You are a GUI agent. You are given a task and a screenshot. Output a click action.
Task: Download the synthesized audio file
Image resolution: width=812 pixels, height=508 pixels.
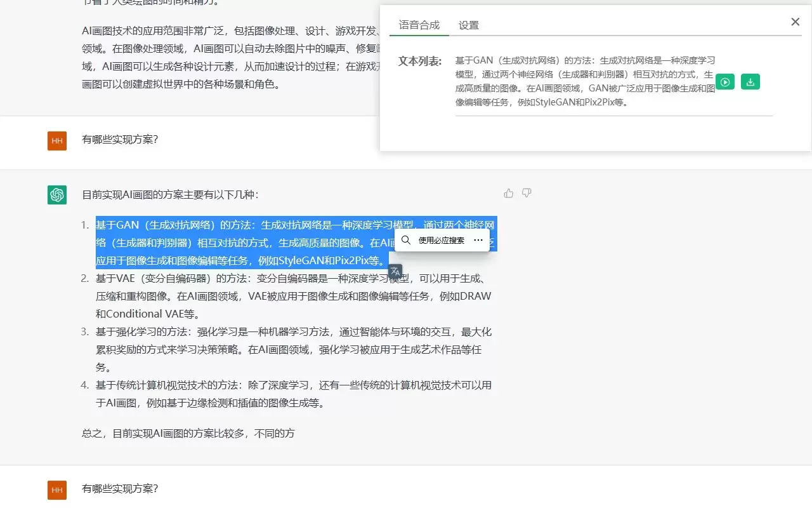[750, 82]
